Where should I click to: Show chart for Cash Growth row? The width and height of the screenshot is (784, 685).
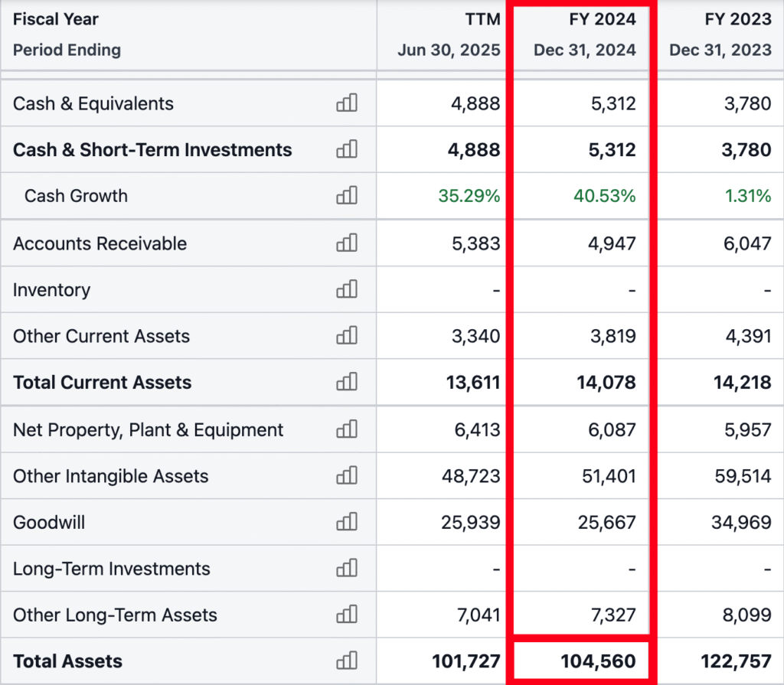tap(347, 196)
